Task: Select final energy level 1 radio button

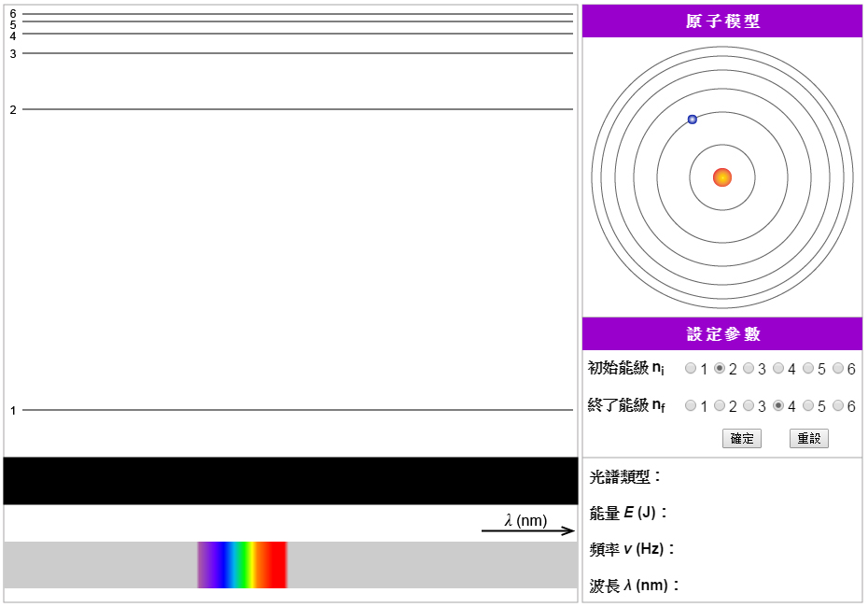Action: [691, 406]
